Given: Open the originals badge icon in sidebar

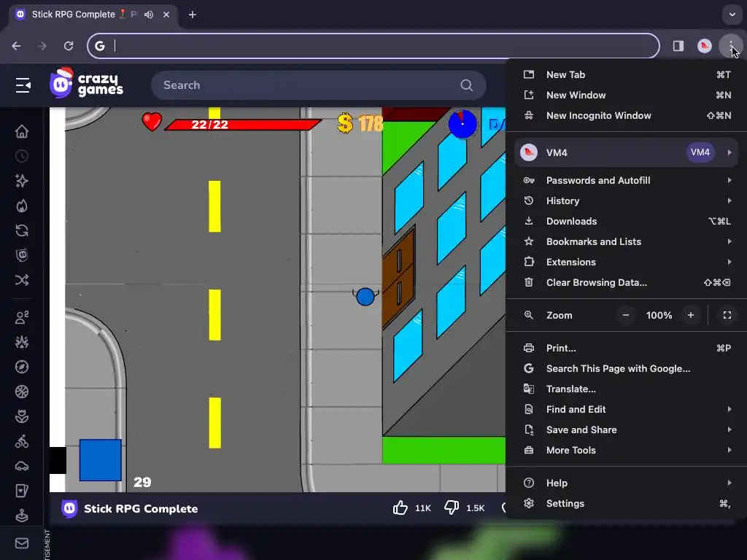Looking at the screenshot, I should coord(21,255).
